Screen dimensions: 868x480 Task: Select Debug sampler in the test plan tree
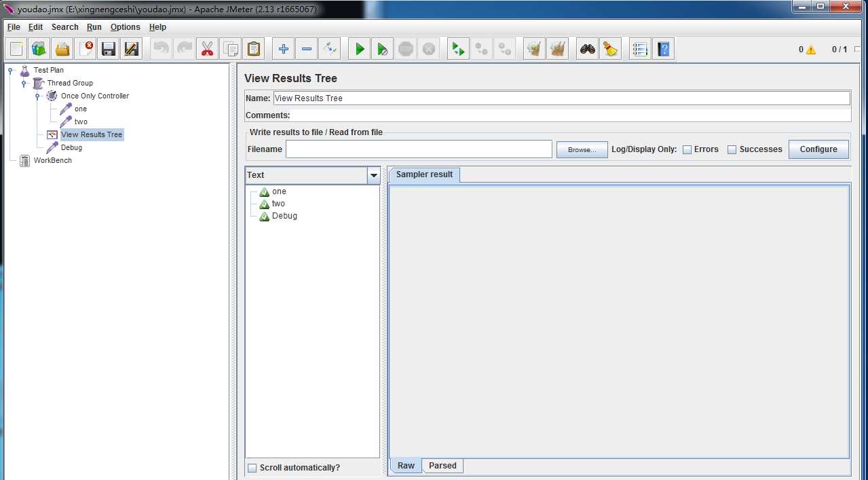pos(71,147)
